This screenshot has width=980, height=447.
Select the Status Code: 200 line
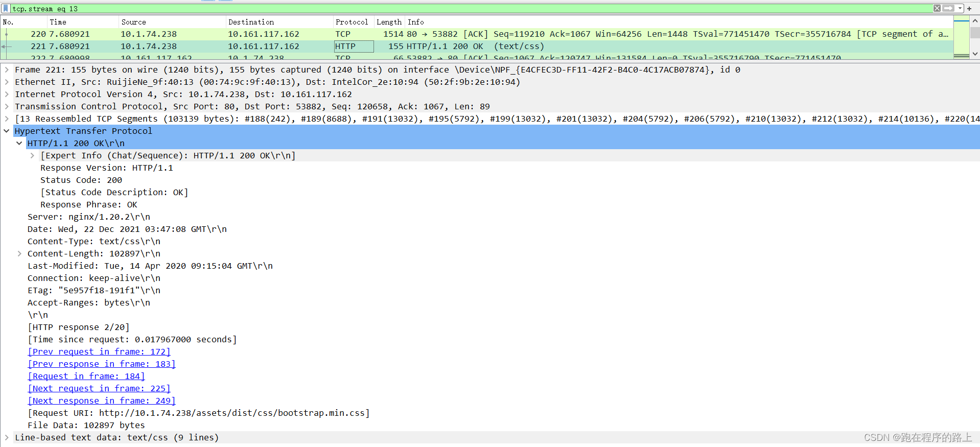[81, 180]
